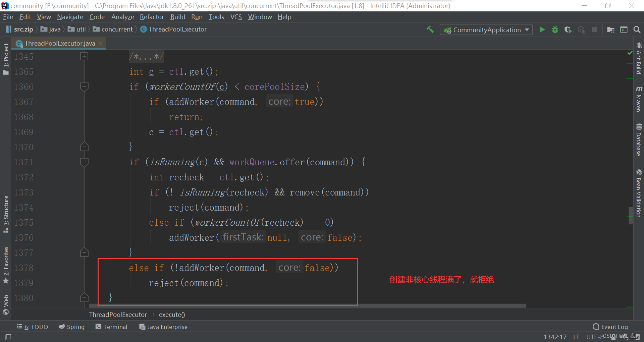Open the VCS menu
The height and width of the screenshot is (342, 644).
[x=236, y=17]
